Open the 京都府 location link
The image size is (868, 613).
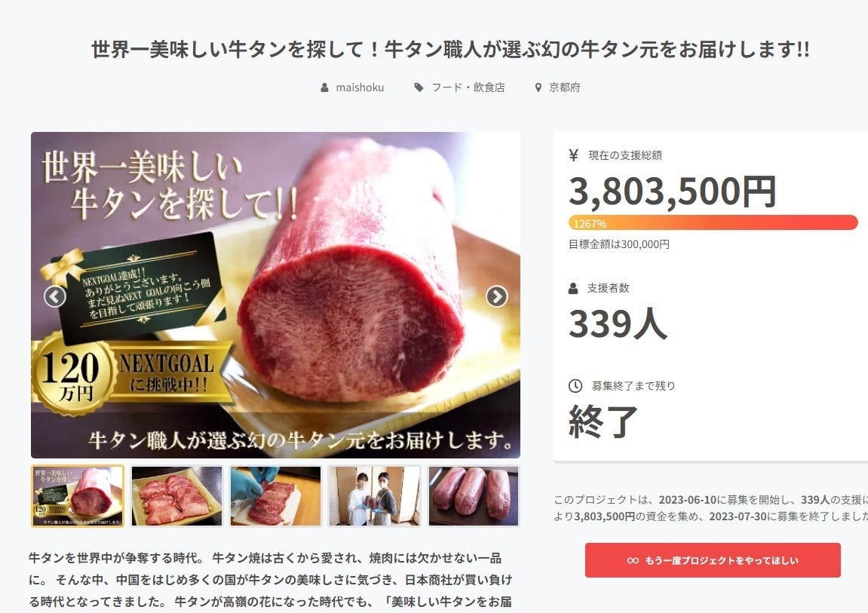(x=565, y=87)
